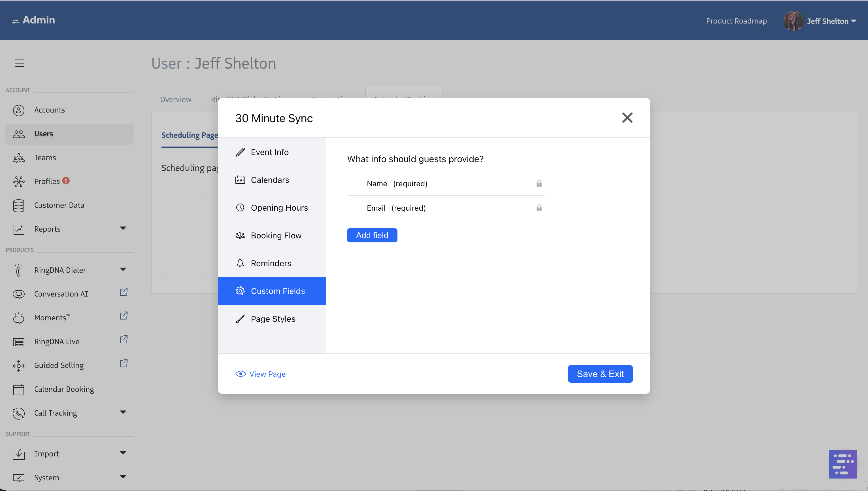This screenshot has height=491, width=868.
Task: Click the Add field button
Action: pyautogui.click(x=372, y=235)
